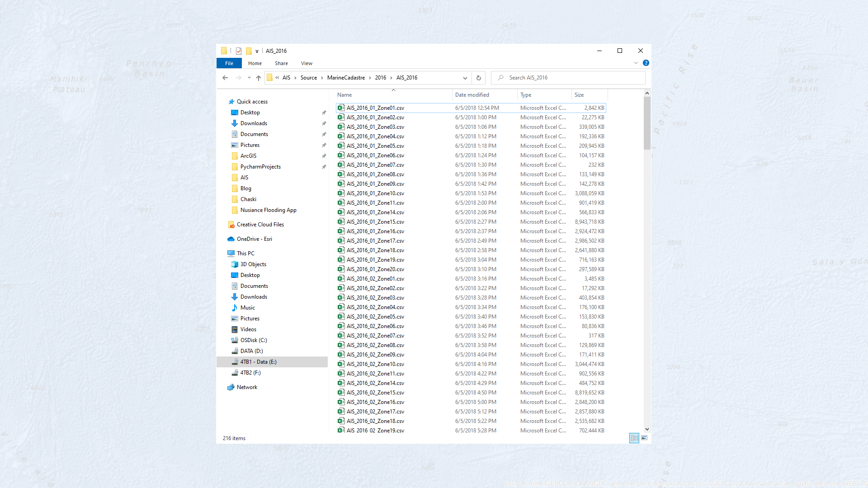868x488 pixels.
Task: Click the vertical scrollbar down arrow
Action: click(647, 429)
